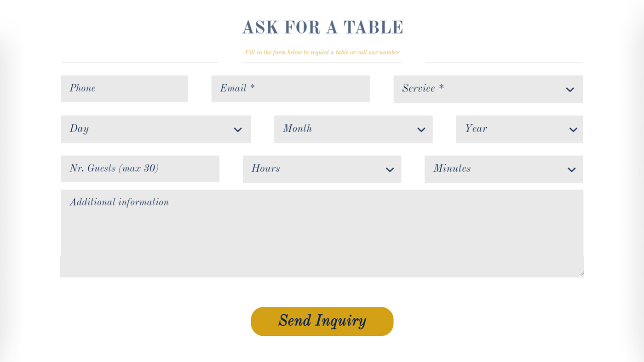
Task: Select the Nr. Guests input box
Action: (140, 169)
